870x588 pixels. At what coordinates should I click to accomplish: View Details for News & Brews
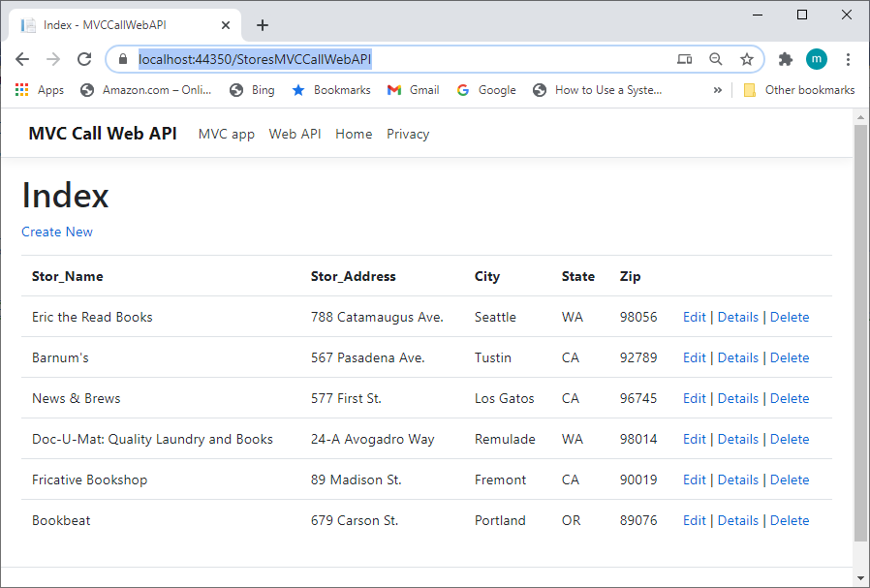[737, 398]
